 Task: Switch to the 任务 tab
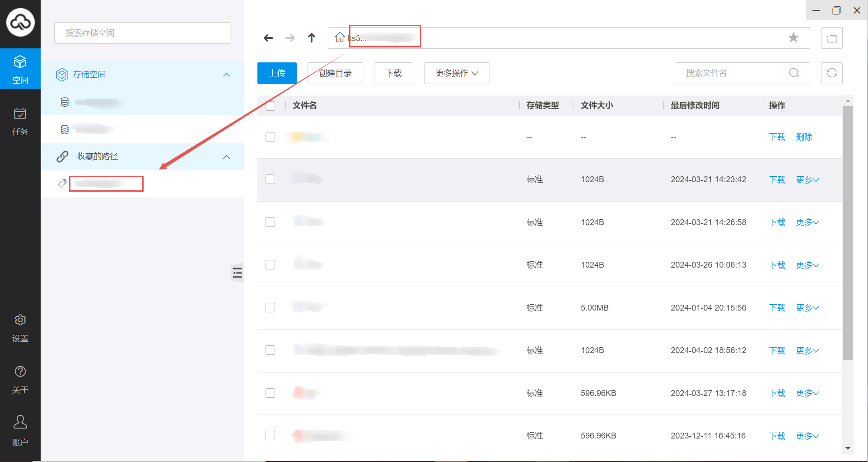coord(20,121)
